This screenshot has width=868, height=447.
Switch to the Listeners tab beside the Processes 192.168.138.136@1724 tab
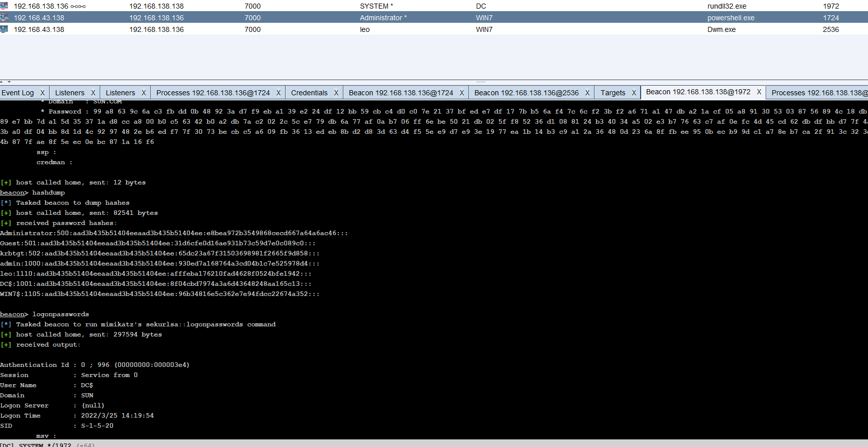(121, 93)
